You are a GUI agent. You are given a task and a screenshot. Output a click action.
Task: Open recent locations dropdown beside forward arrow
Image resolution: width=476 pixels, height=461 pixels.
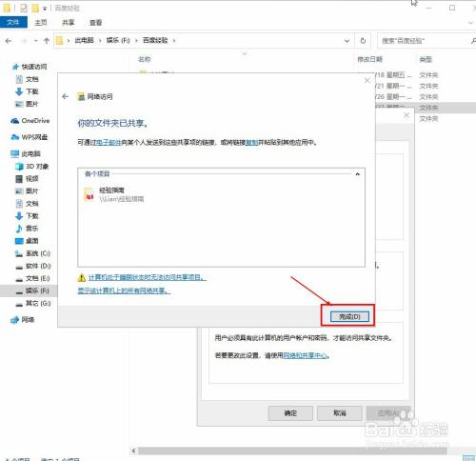pyautogui.click(x=35, y=41)
